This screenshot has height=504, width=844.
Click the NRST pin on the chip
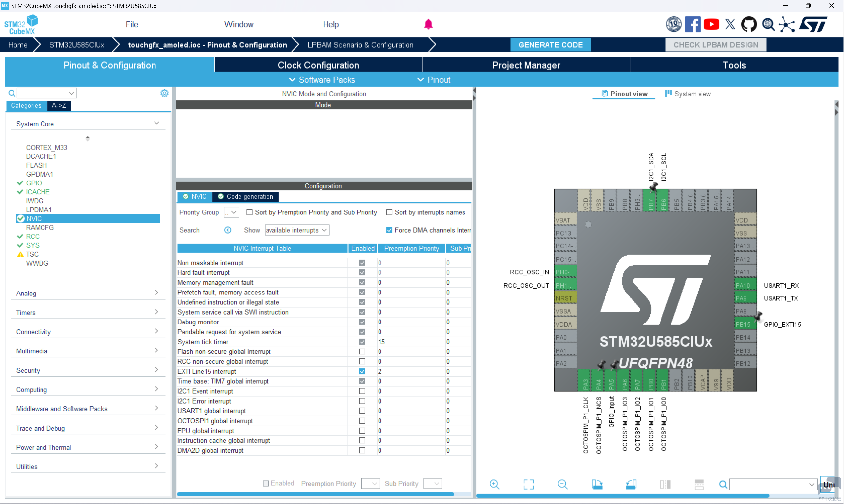click(x=565, y=298)
